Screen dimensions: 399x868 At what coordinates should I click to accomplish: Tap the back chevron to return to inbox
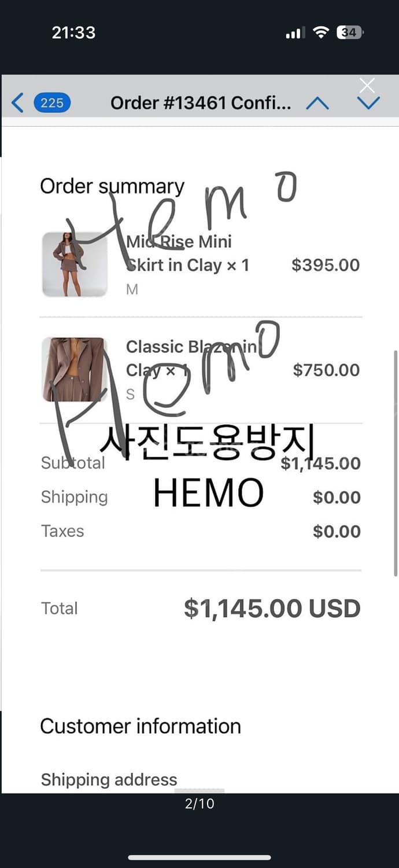[x=17, y=103]
